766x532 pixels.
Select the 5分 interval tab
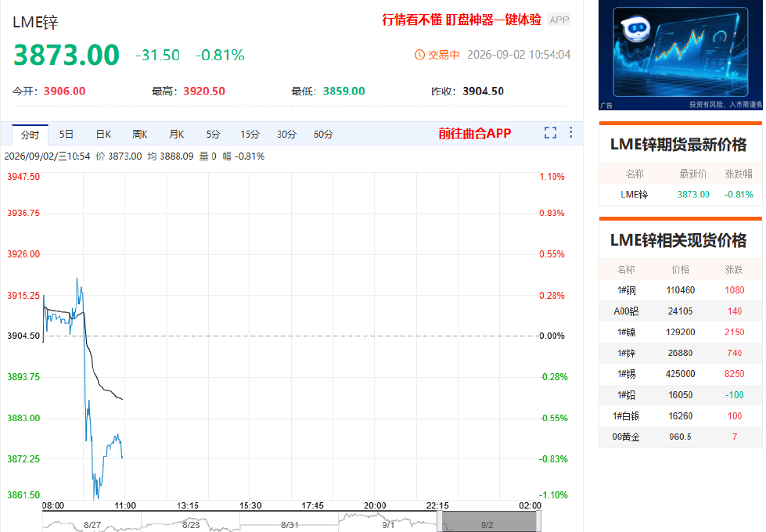[x=213, y=135]
